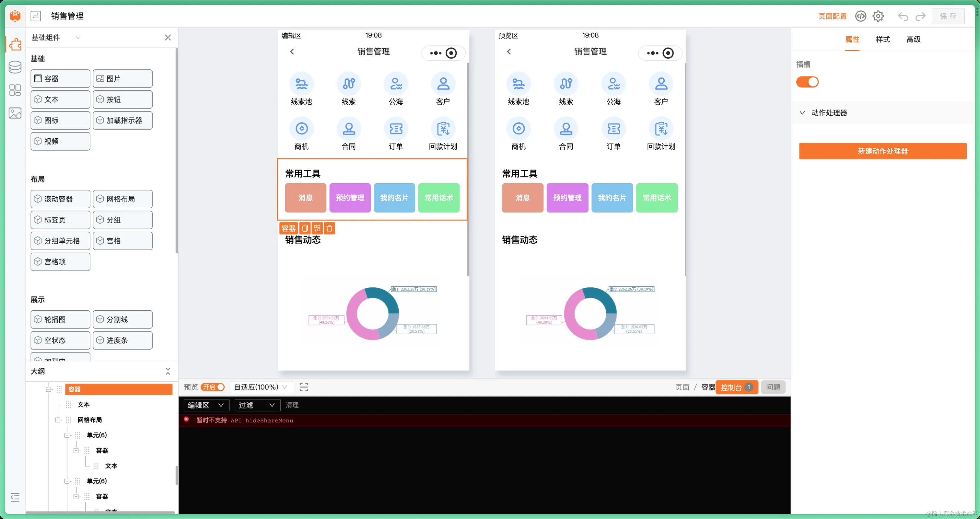Screen dimensions: 980x519
Task: Click 合同 icon in the preview area
Action: click(x=566, y=129)
